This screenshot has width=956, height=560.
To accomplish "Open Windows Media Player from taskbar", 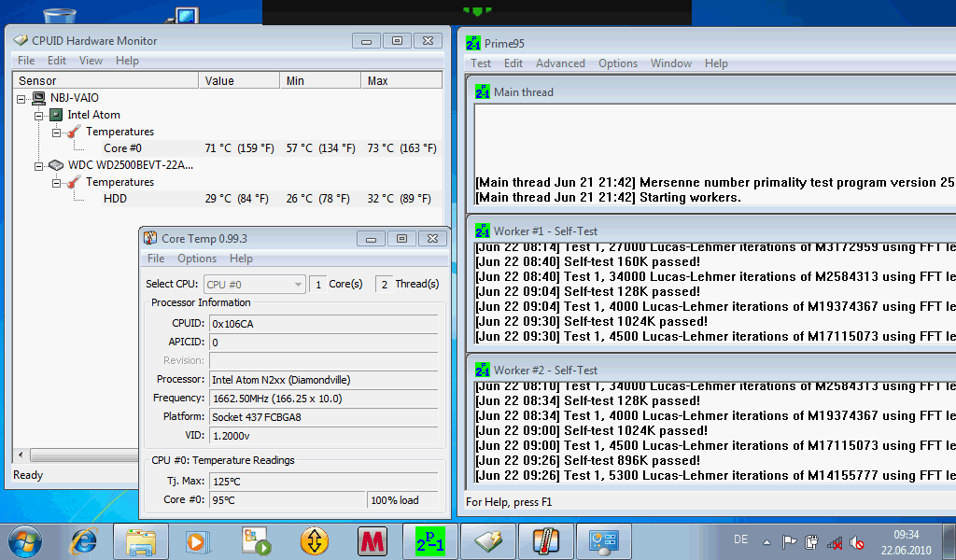I will [197, 541].
